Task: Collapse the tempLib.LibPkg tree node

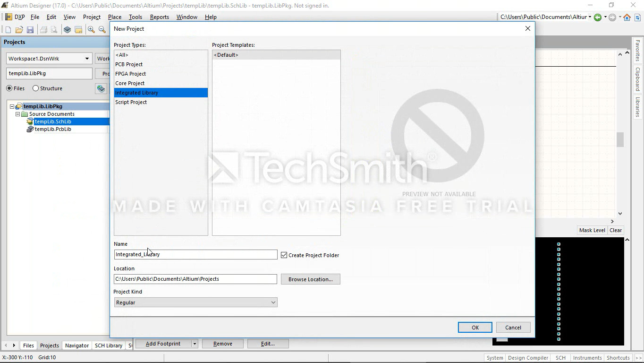Action: point(12,106)
